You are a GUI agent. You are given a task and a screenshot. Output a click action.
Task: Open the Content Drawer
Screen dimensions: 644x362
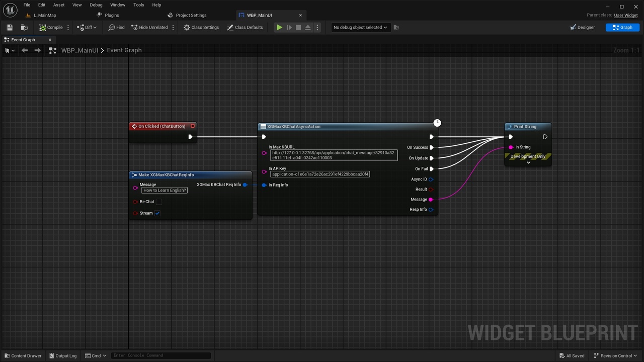click(23, 356)
